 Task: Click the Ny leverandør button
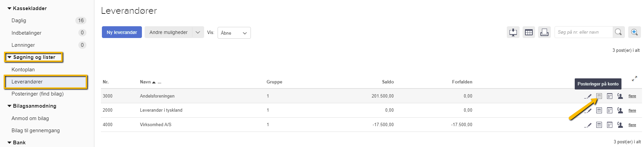click(122, 32)
